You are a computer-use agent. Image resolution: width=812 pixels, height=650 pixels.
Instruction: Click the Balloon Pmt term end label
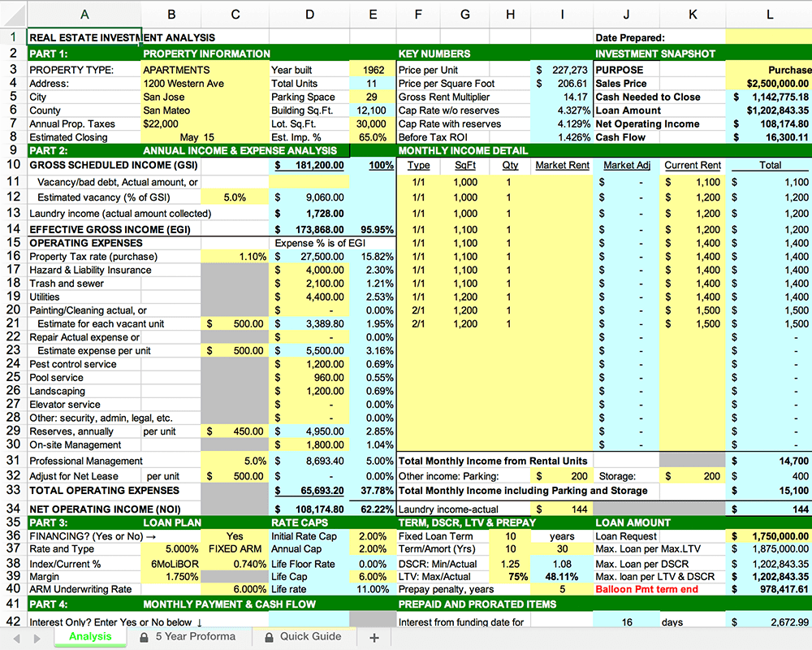click(x=646, y=589)
